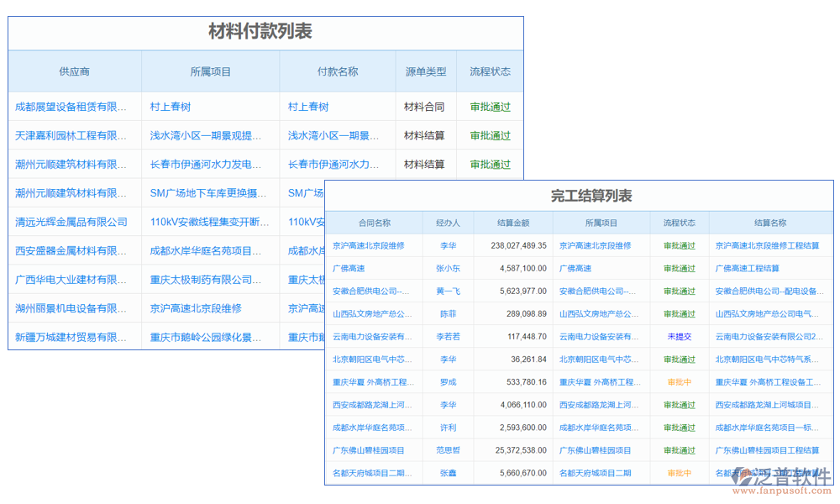Click 审批中 status for 重庆华夏 外高桥 row
The width and height of the screenshot is (840, 504).
point(679,381)
